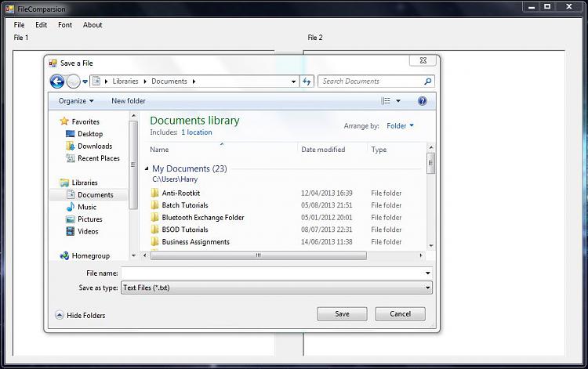Open the address bar history dropdown
Viewport: 588px width, 369px height.
coord(294,81)
